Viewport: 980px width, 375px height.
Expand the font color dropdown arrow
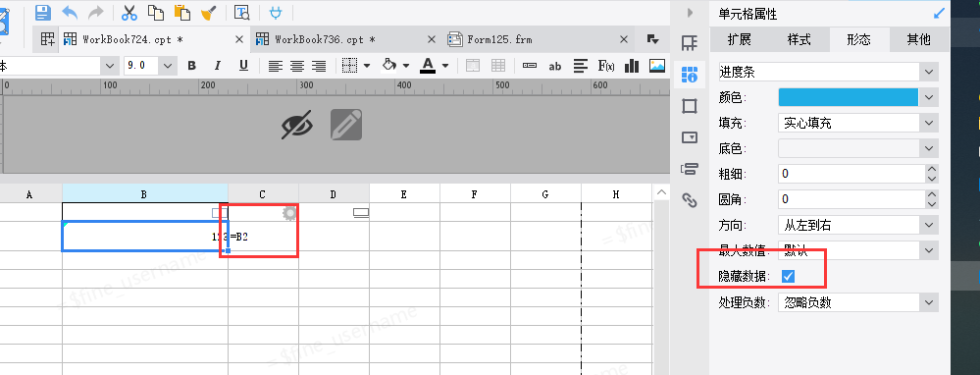(445, 66)
